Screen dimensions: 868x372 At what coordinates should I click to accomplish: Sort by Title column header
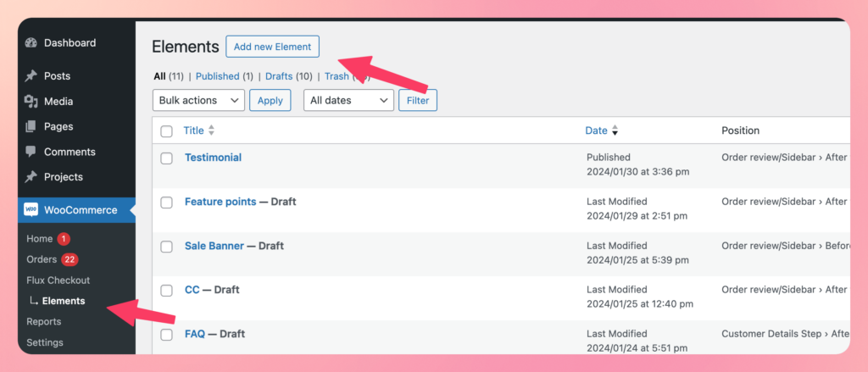[x=194, y=130]
